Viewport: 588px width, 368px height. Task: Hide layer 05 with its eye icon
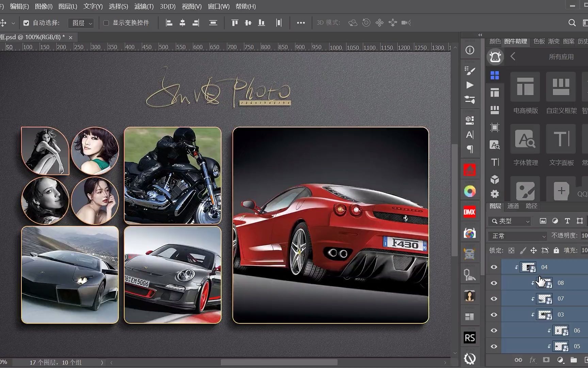click(494, 347)
